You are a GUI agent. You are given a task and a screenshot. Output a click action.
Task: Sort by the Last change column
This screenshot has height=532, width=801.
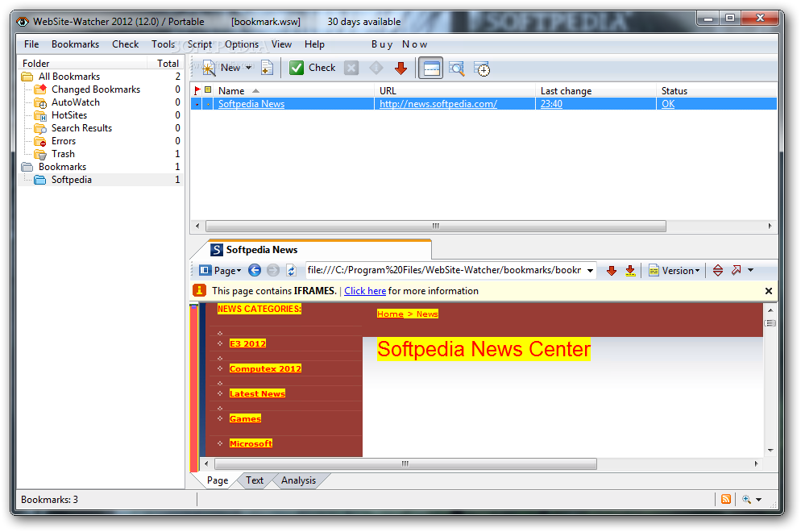click(x=596, y=90)
